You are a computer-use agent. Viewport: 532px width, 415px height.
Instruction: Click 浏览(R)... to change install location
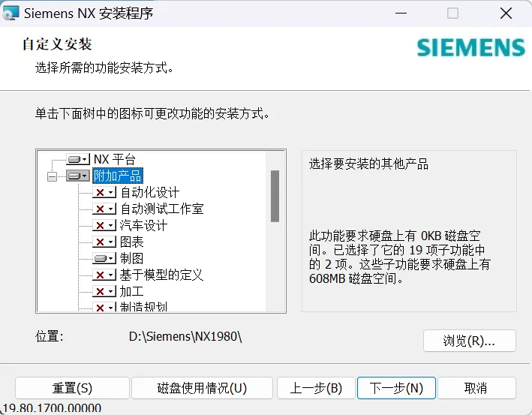coord(470,341)
